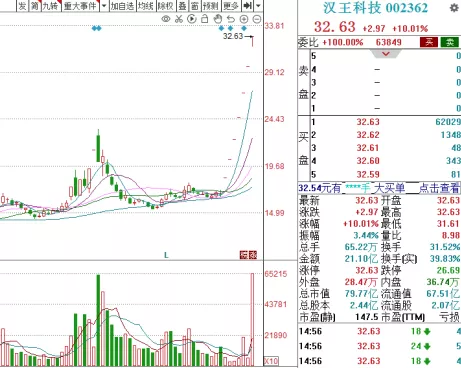Click the 点击查看 link
Screen dimensions: 461x368
pos(439,188)
